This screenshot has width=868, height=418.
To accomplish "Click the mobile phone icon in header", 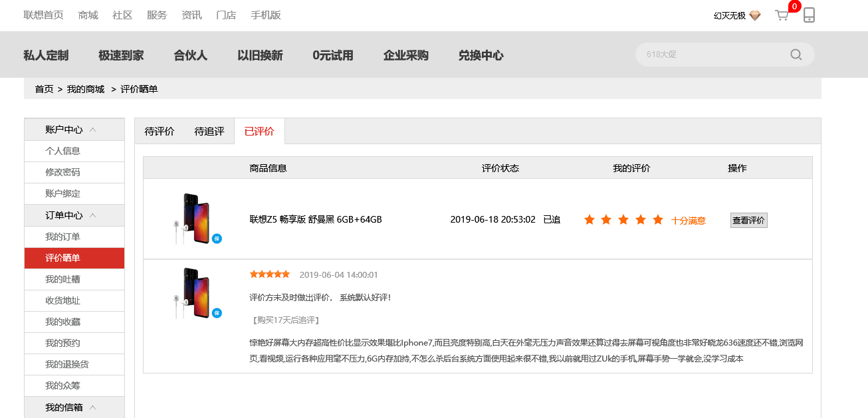I will point(809,15).
